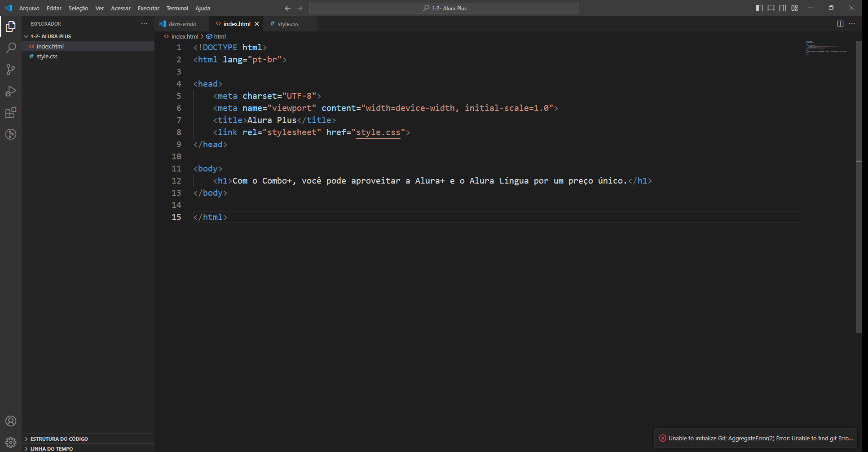Viewport: 868px width, 452px height.
Task: Open Ajuda menu
Action: [203, 8]
